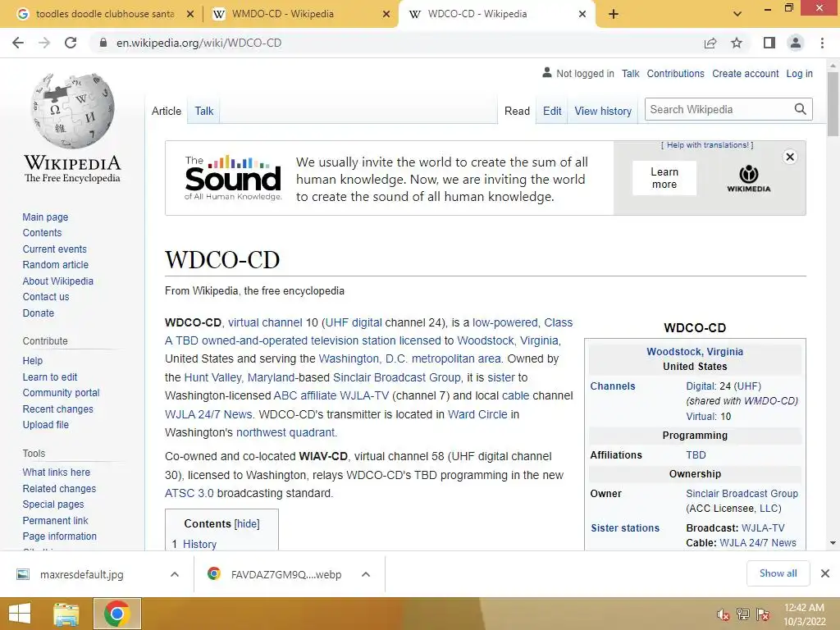Click the Wikipedia globe logo
Image resolution: width=840 pixels, height=630 pixels.
point(73,111)
